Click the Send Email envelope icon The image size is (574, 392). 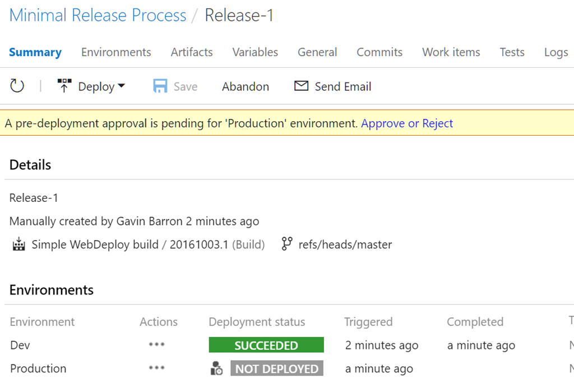pyautogui.click(x=302, y=86)
